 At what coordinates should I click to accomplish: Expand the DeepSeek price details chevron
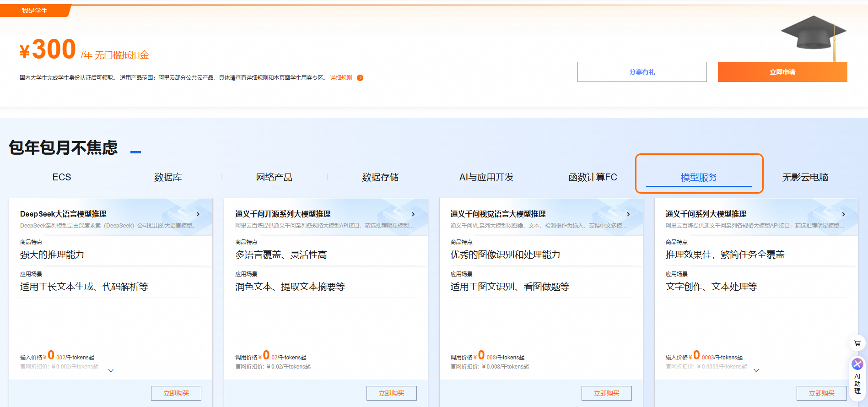[111, 370]
